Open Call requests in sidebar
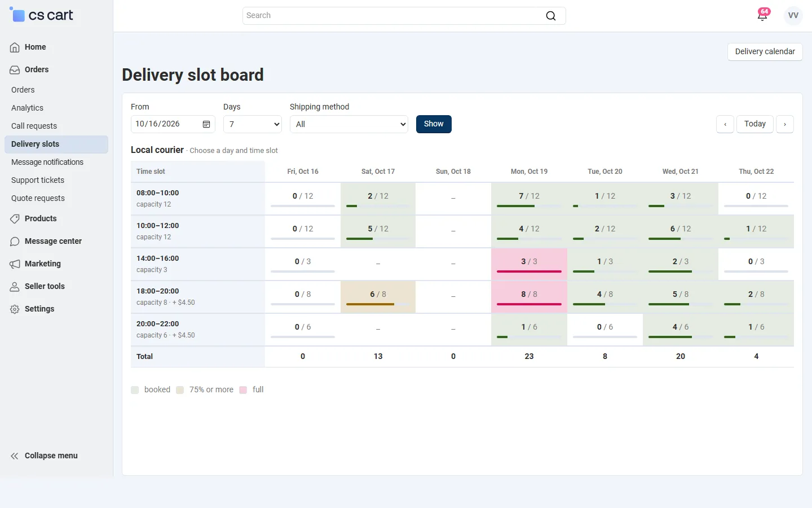Screen dimensions: 812x508 tap(56, 126)
